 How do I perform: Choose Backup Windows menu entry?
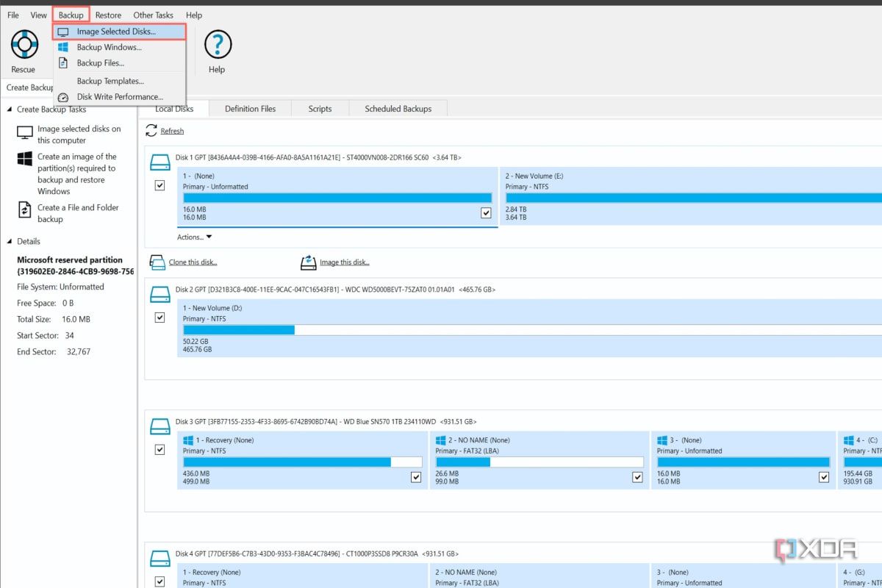click(x=120, y=47)
